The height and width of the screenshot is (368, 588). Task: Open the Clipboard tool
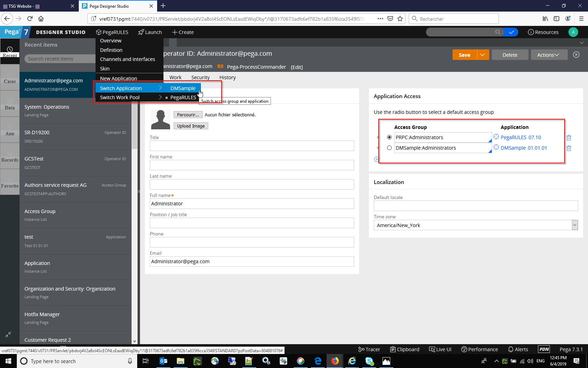(405, 349)
